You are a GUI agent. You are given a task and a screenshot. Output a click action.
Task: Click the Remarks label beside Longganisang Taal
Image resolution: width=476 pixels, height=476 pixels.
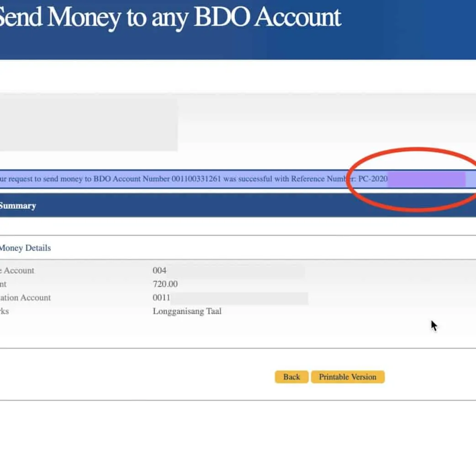tap(5, 312)
